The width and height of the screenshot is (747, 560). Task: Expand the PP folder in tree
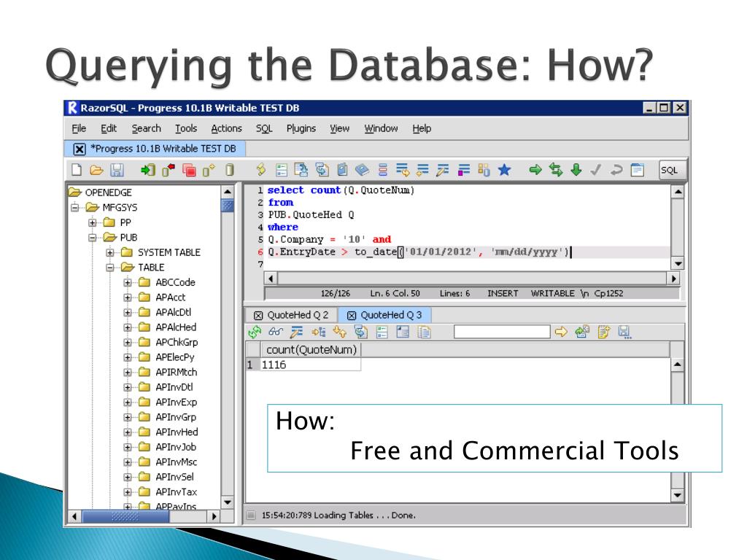coord(93,222)
